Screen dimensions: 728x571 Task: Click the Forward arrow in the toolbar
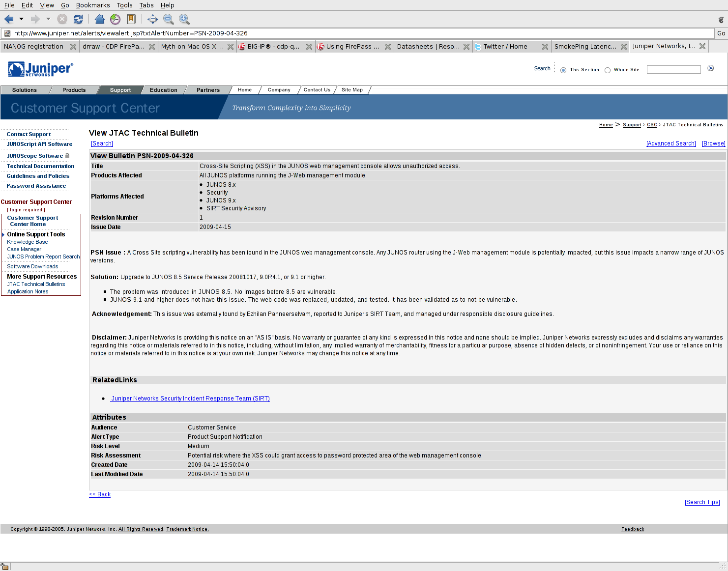[x=35, y=19]
